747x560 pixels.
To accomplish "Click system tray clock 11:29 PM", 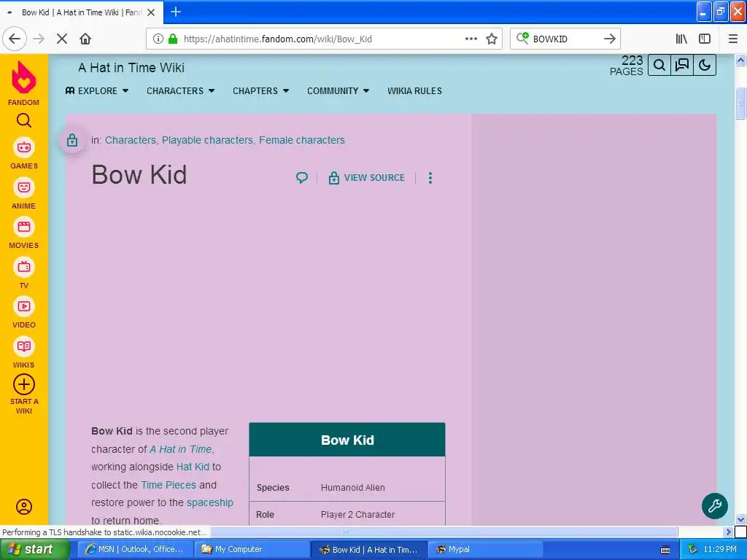I will (x=720, y=550).
